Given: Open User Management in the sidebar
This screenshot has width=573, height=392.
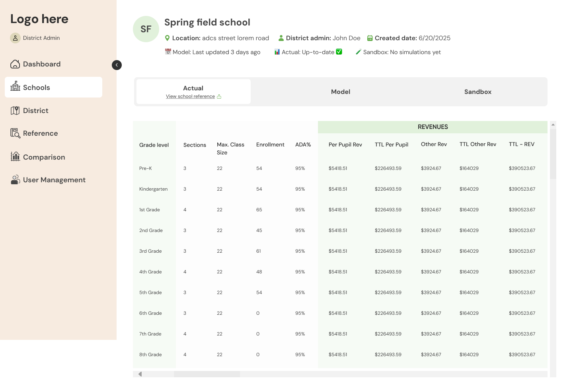Looking at the screenshot, I should 53,180.
